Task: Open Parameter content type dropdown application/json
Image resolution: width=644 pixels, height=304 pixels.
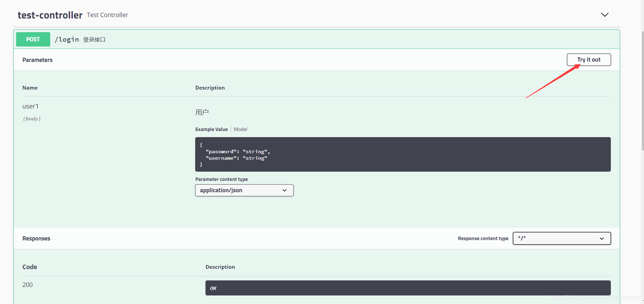Action: point(244,190)
